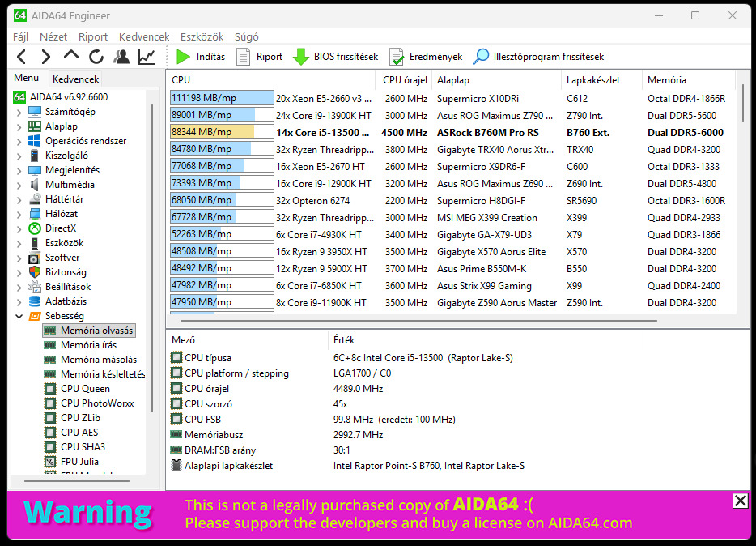Select Memória írás benchmark
The image size is (756, 546).
pos(89,345)
